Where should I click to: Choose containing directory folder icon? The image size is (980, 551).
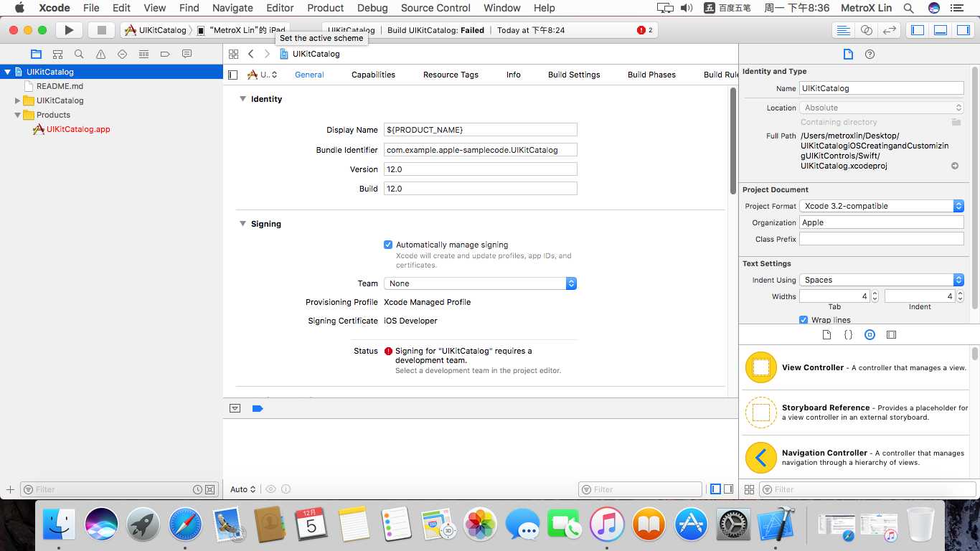(956, 122)
